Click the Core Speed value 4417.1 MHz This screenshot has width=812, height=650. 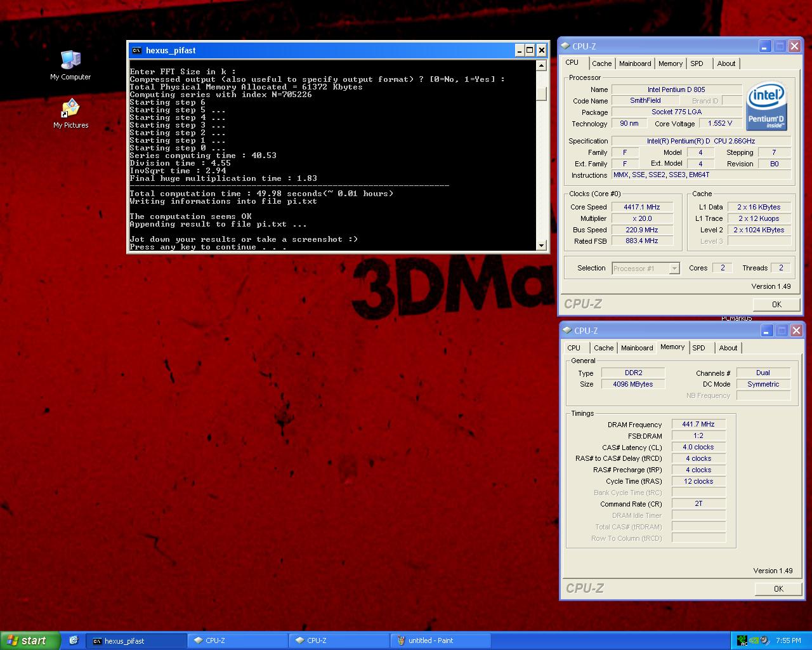coord(641,207)
